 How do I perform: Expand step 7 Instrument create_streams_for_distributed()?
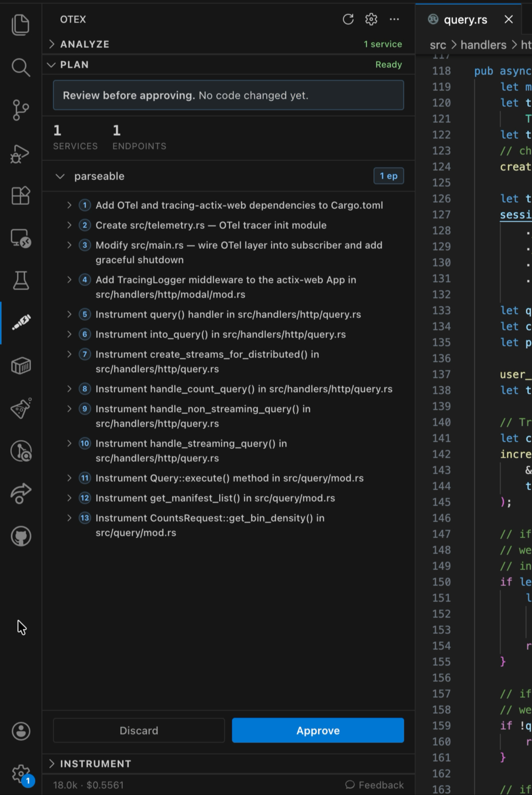coord(69,354)
